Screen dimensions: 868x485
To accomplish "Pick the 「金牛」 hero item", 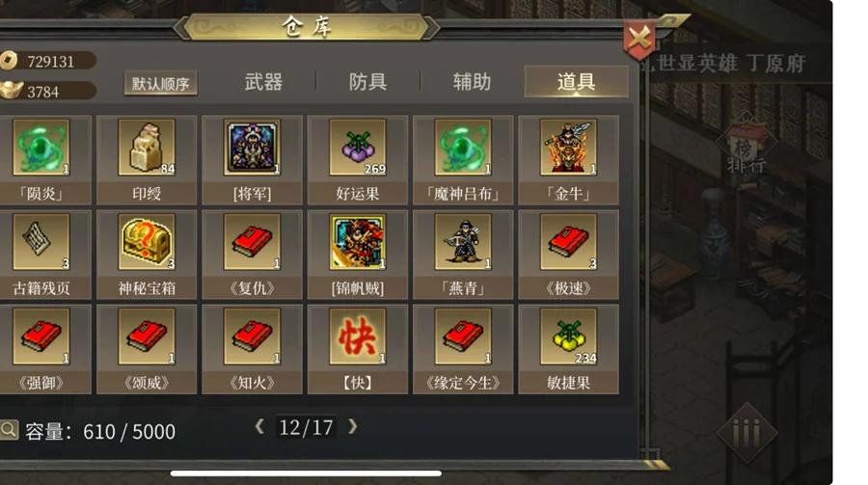I will click(568, 160).
